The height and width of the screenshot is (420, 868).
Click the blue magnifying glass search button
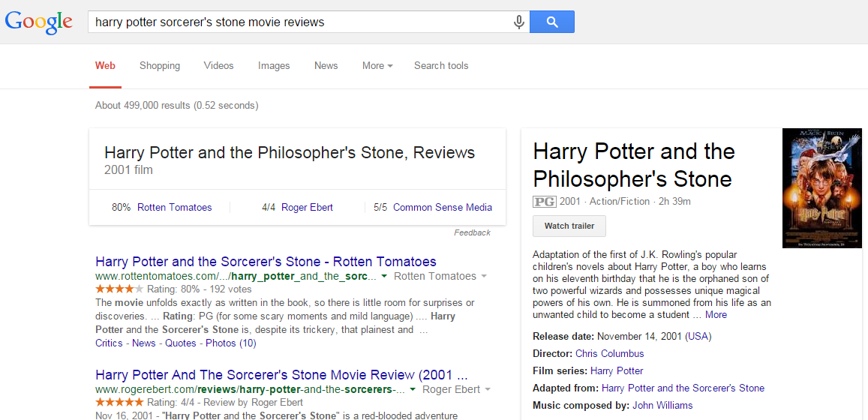point(551,22)
